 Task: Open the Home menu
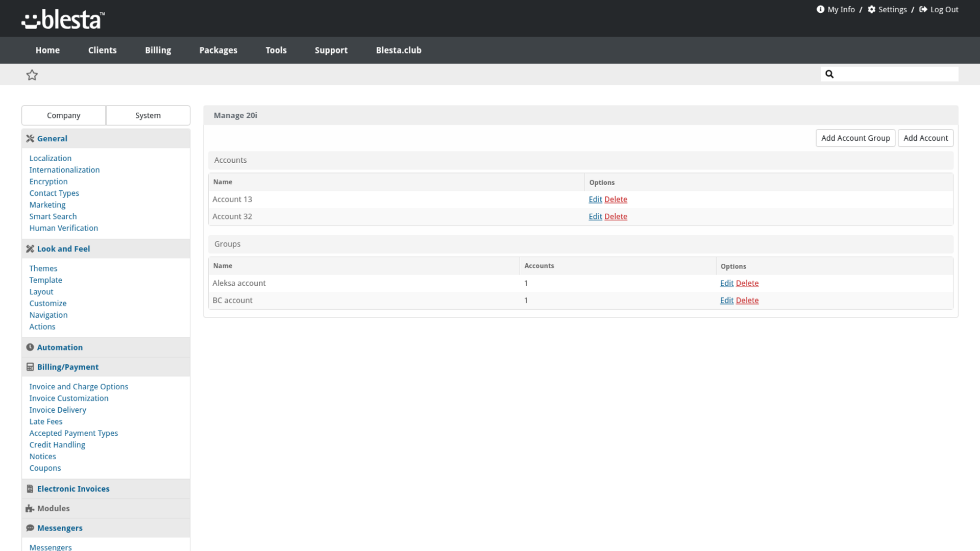click(x=47, y=50)
